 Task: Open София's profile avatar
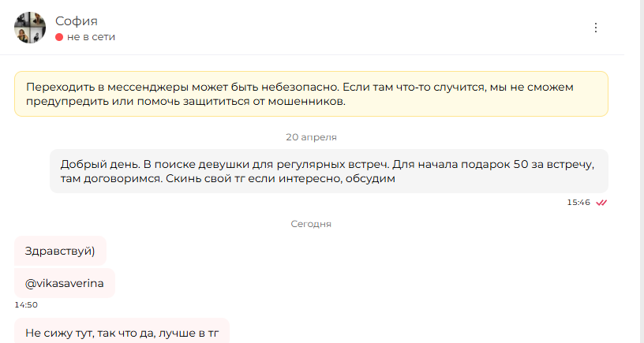point(29,28)
